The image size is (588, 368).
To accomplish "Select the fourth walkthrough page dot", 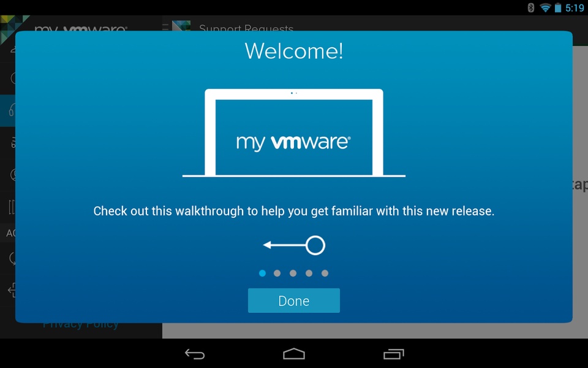I will click(309, 273).
